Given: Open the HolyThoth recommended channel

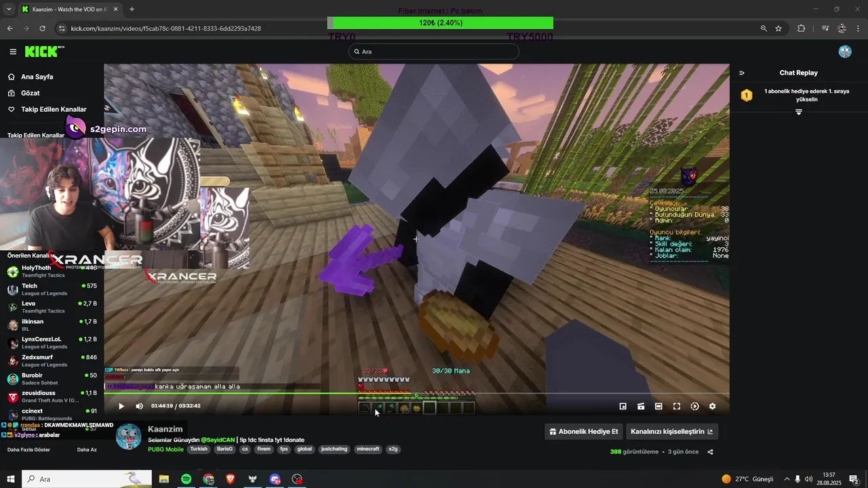Looking at the screenshot, I should [52, 271].
